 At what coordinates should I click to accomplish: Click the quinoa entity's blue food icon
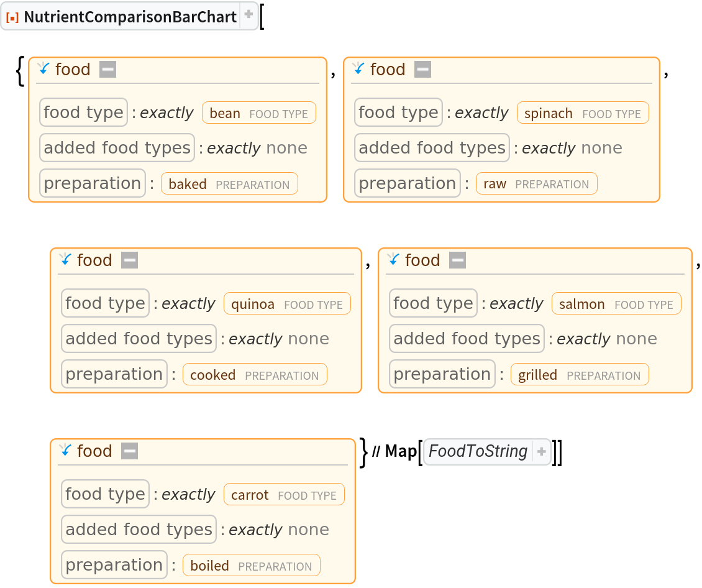coord(66,260)
